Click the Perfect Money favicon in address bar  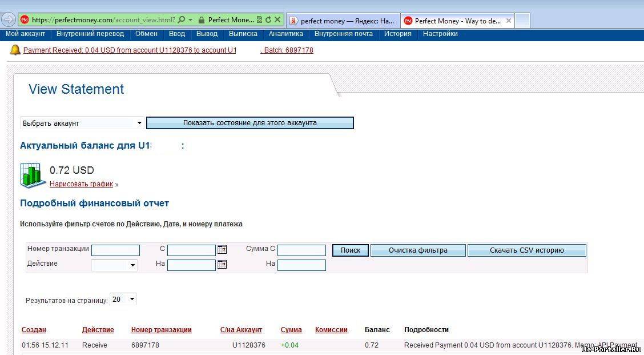tap(25, 20)
